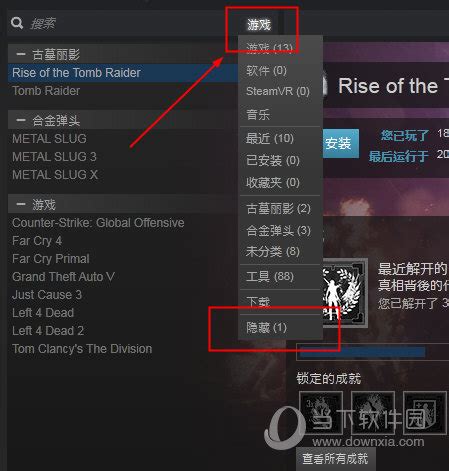Choose 工具 (88) from the filter menu
449x471 pixels.
click(x=270, y=276)
